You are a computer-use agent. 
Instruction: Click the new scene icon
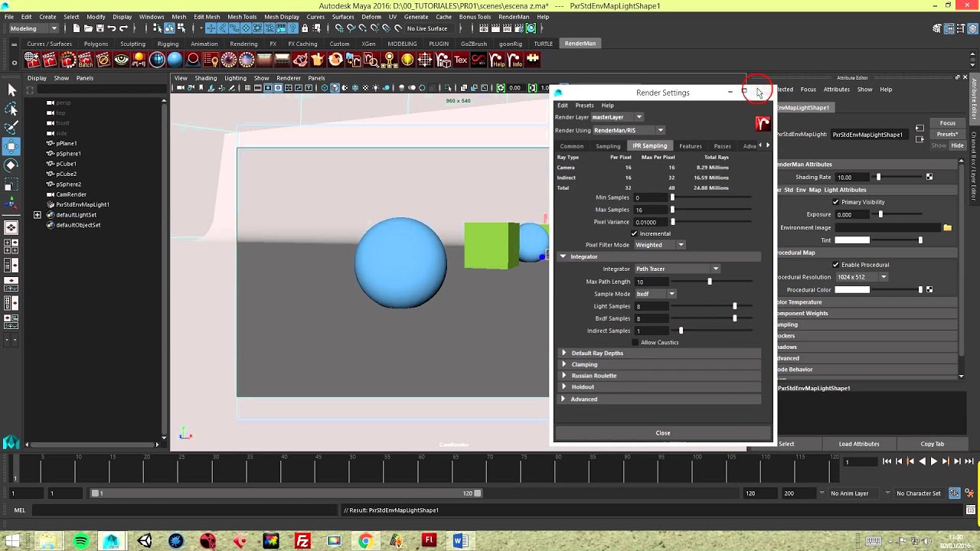[x=77, y=28]
